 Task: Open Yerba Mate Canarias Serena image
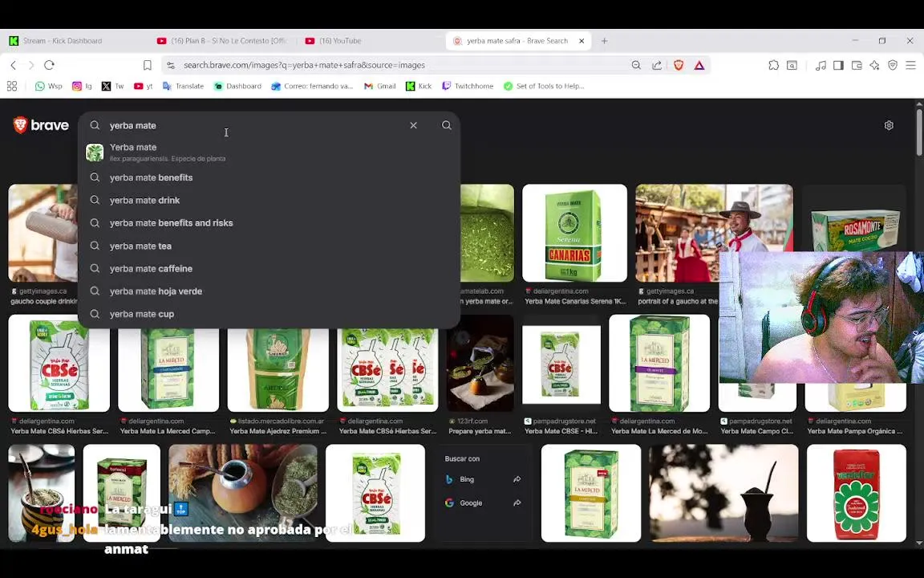tap(574, 233)
